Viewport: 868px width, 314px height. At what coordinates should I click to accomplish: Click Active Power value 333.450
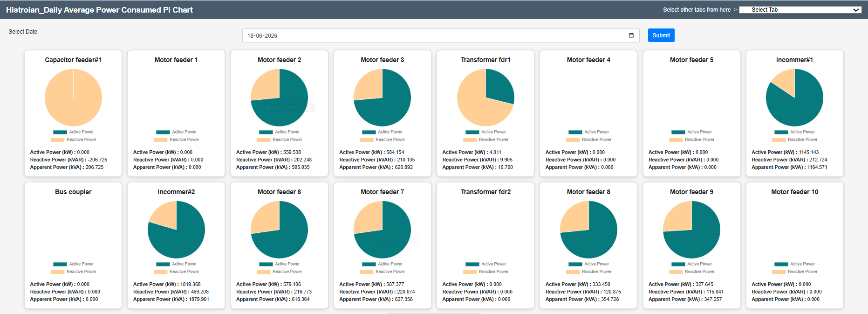pyautogui.click(x=601, y=284)
